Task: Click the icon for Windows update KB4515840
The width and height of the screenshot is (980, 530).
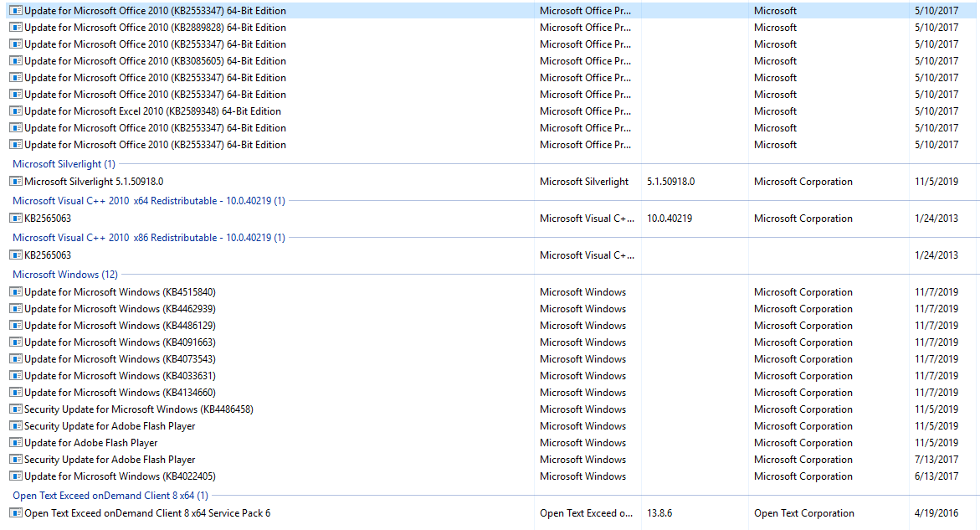Action: click(x=16, y=292)
